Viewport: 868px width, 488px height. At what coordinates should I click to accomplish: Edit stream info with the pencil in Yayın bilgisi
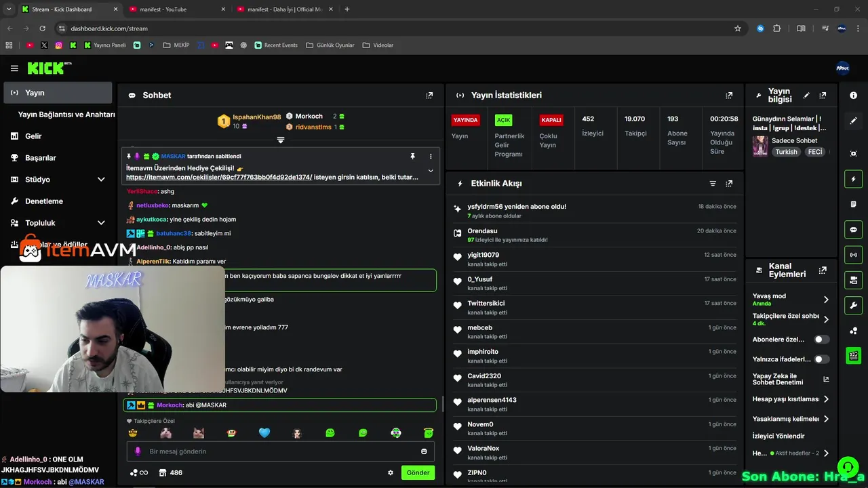coord(806,96)
